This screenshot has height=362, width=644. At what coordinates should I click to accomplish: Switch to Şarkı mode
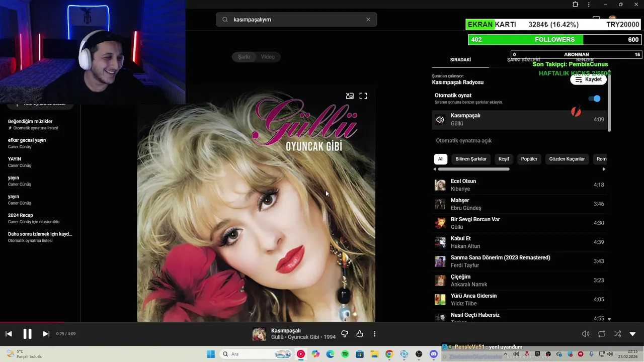click(x=244, y=57)
